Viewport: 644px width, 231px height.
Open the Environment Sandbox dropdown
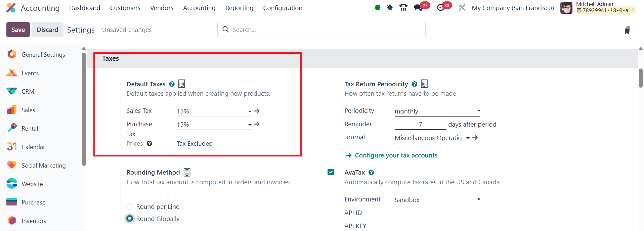tap(437, 200)
